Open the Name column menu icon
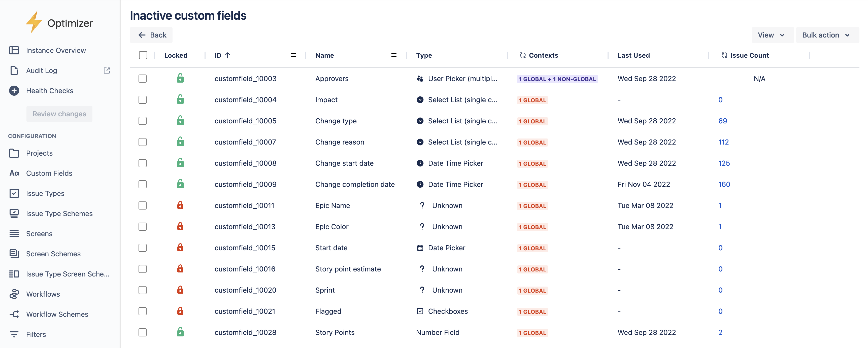The width and height of the screenshot is (868, 348). 394,55
